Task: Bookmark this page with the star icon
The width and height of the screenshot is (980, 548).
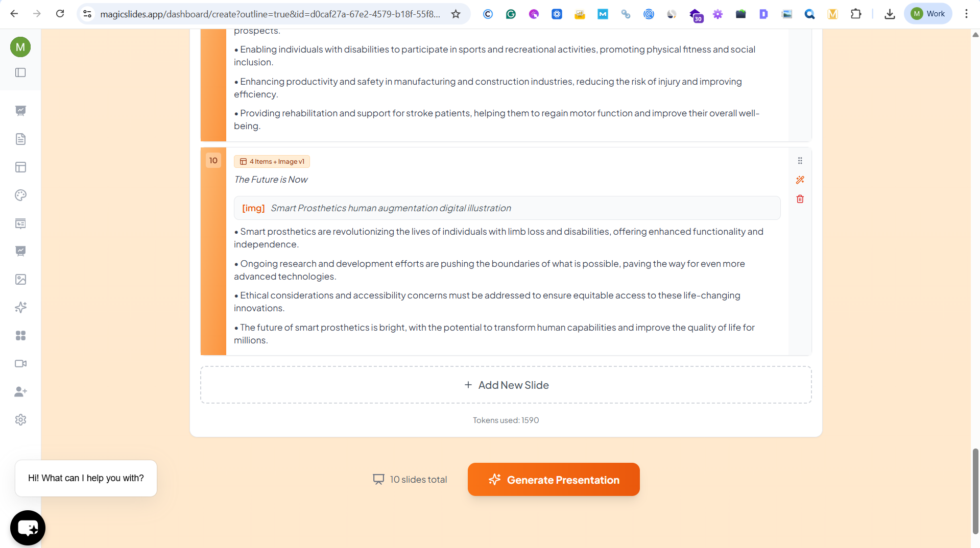Action: pos(456,14)
